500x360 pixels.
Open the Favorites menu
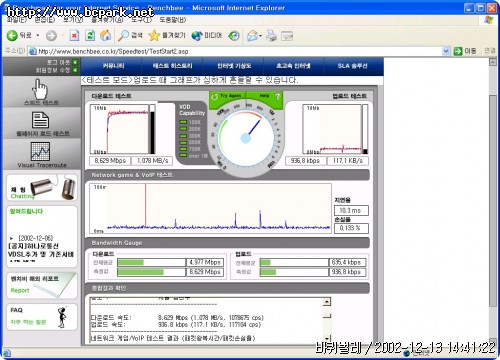(107, 20)
